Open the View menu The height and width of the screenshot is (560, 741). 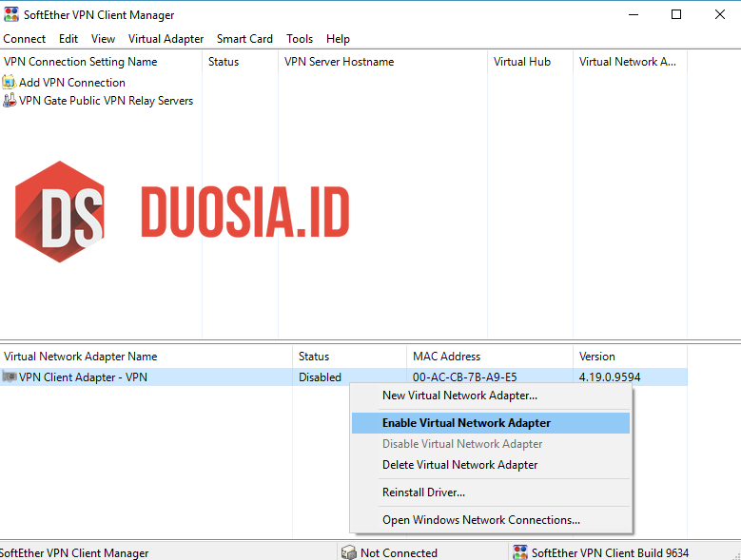pyautogui.click(x=103, y=39)
